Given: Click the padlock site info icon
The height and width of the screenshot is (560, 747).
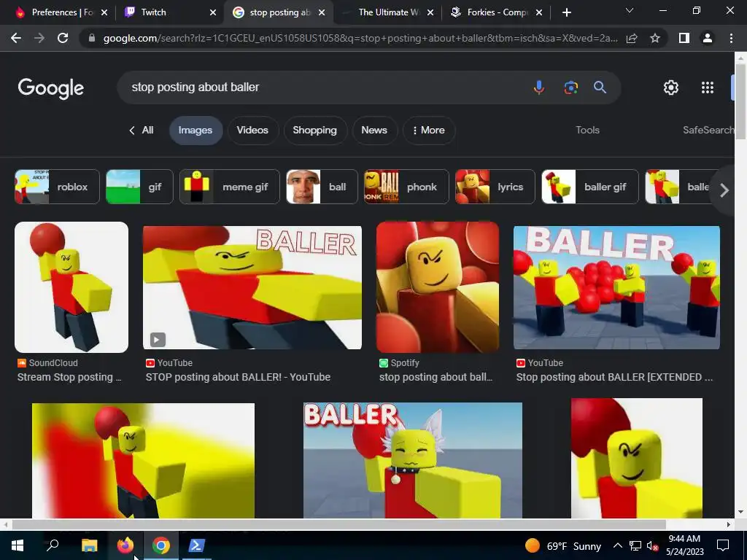Looking at the screenshot, I should click(x=92, y=38).
